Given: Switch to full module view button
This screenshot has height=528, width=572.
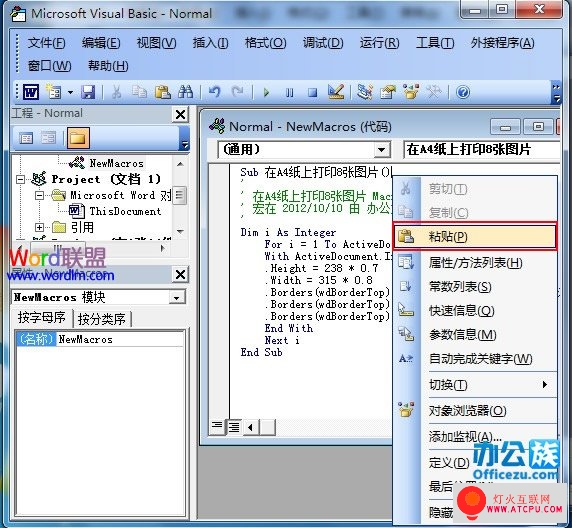Looking at the screenshot, I should [233, 426].
